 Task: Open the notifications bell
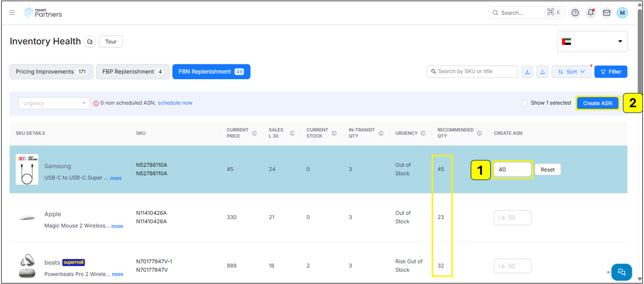591,13
